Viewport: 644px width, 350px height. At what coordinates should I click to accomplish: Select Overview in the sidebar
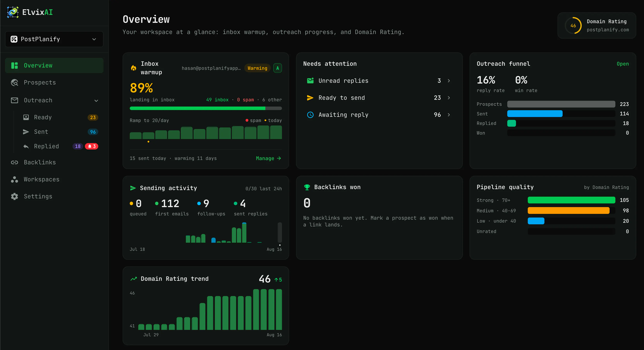(x=54, y=66)
